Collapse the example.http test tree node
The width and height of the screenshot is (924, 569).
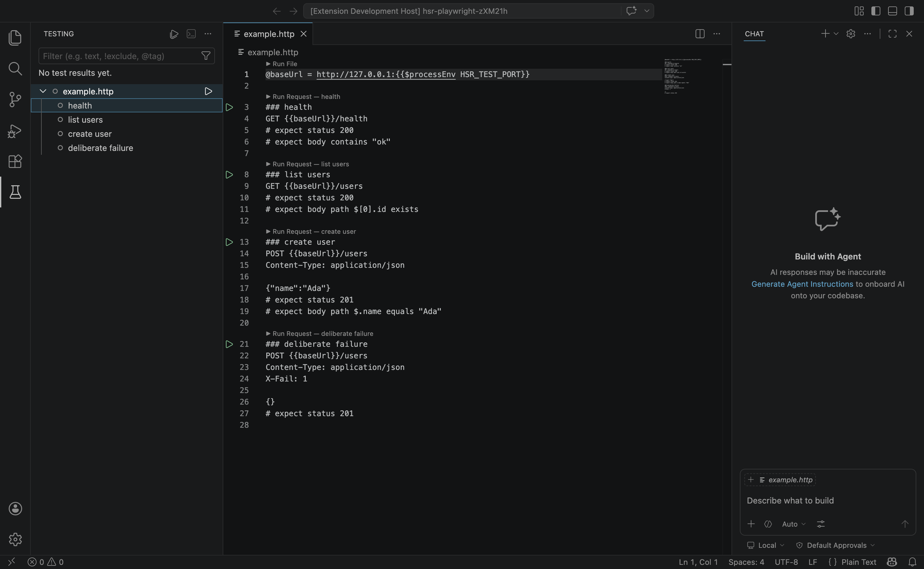pos(43,92)
